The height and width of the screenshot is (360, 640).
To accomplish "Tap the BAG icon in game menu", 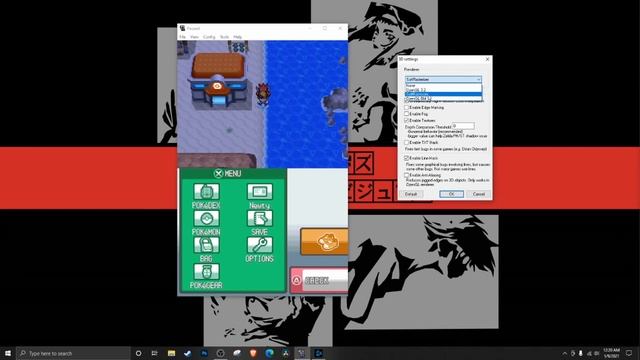I will coord(206,245).
